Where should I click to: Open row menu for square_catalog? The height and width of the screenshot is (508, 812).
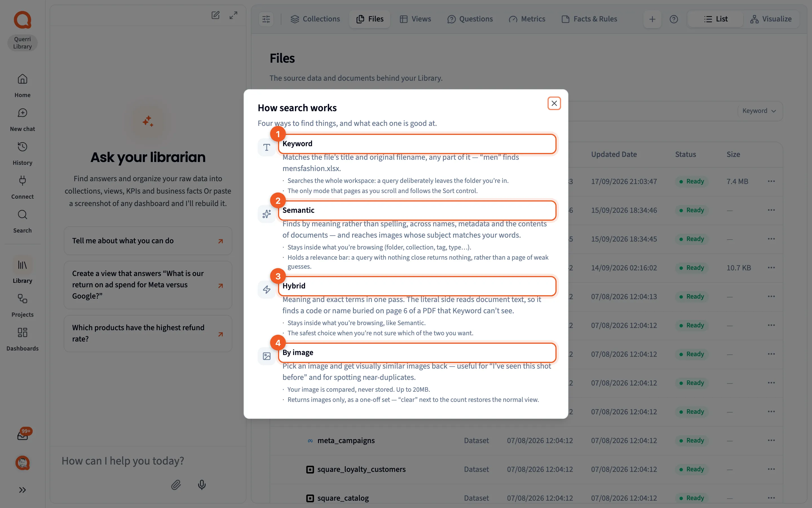(x=771, y=498)
